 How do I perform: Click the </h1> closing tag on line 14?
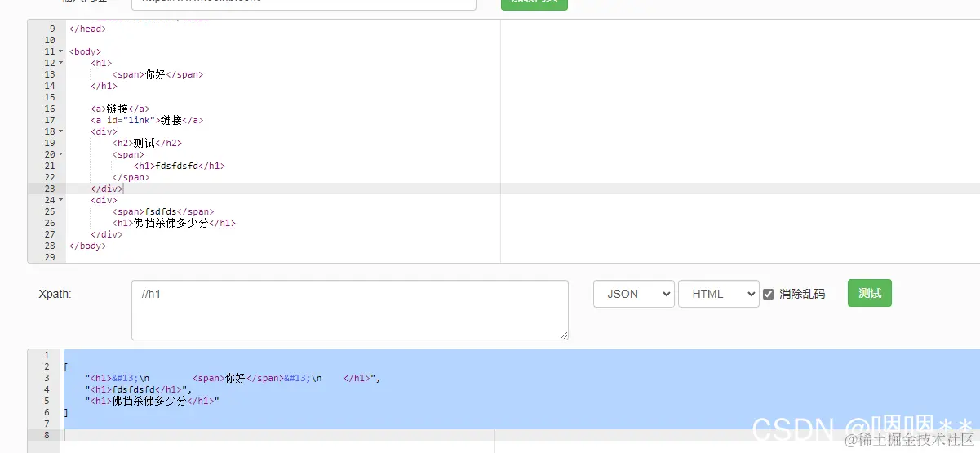104,86
